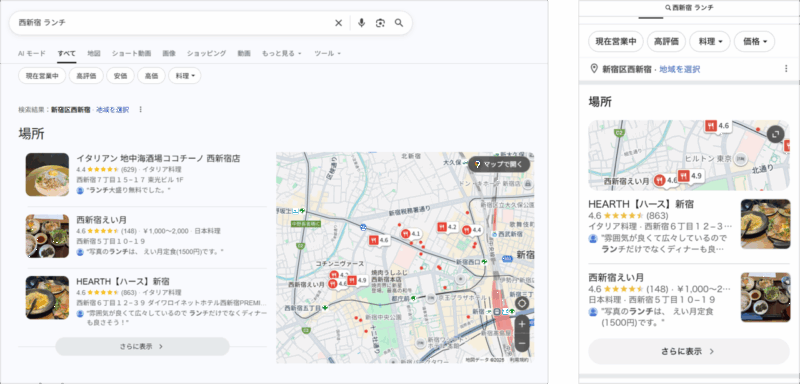Open the 西新宿えい月 photo in mobile view

click(765, 297)
